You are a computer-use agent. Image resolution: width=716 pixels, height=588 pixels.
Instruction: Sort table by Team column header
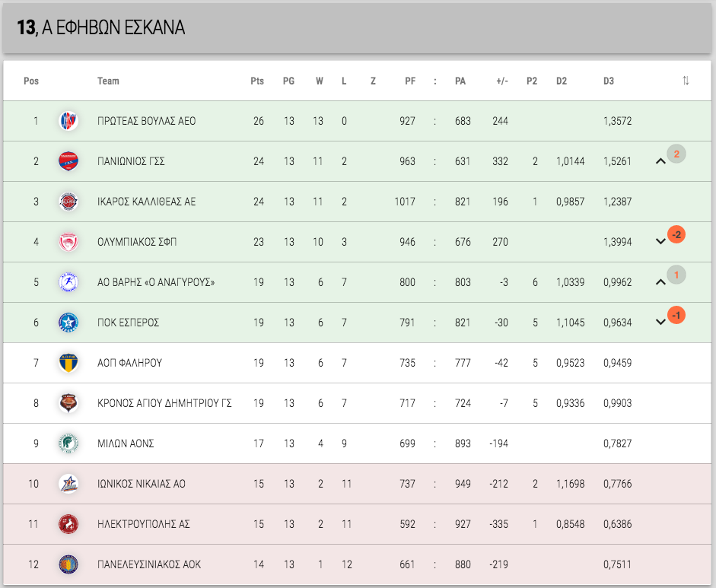[108, 81]
